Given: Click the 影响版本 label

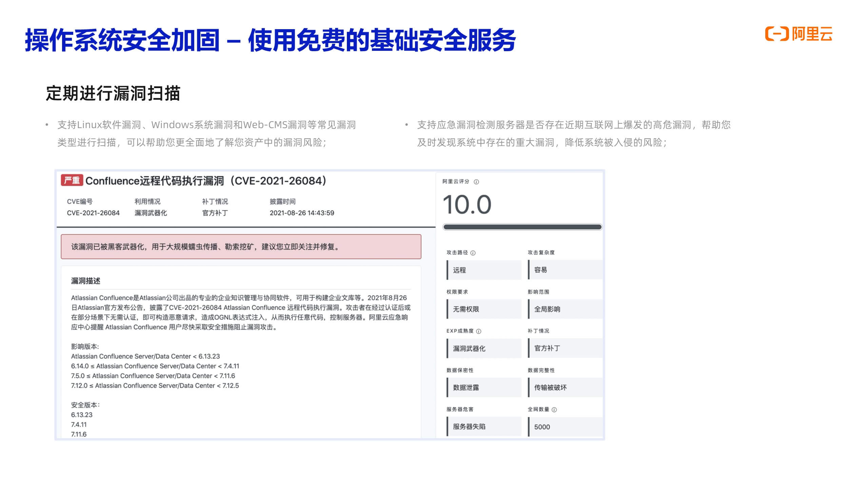Looking at the screenshot, I should tap(85, 346).
